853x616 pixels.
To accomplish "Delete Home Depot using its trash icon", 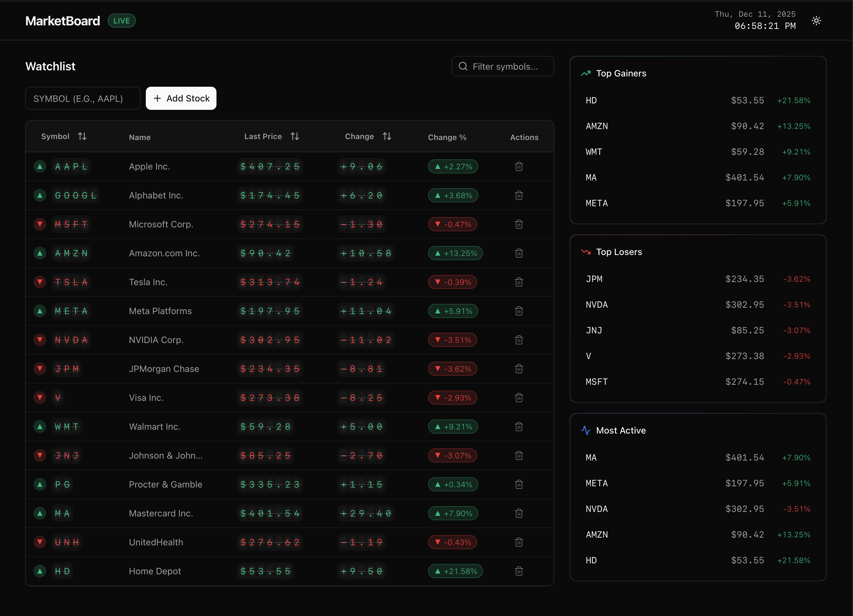I will point(519,571).
